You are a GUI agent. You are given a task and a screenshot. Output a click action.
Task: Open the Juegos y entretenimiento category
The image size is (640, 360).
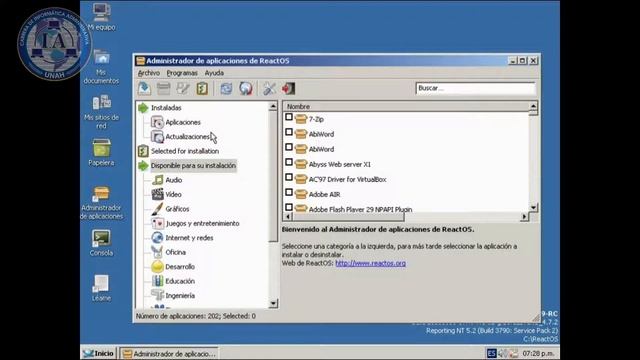click(202, 224)
